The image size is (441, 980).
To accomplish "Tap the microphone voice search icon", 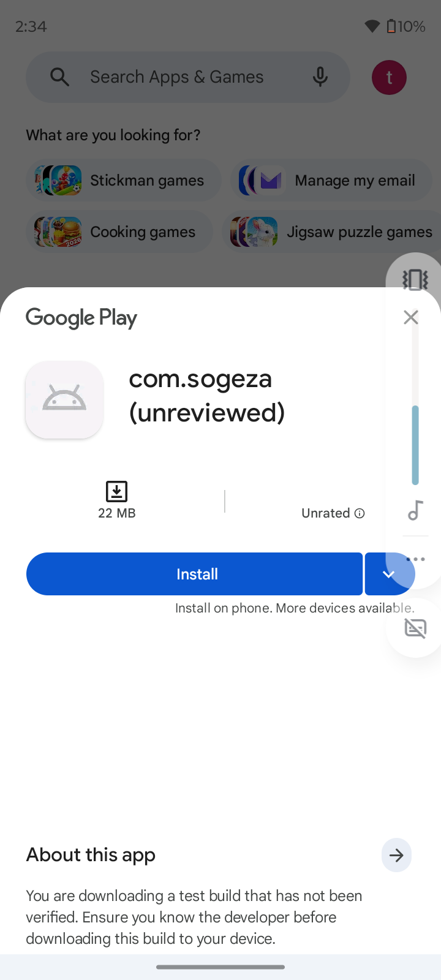I will pos(320,77).
